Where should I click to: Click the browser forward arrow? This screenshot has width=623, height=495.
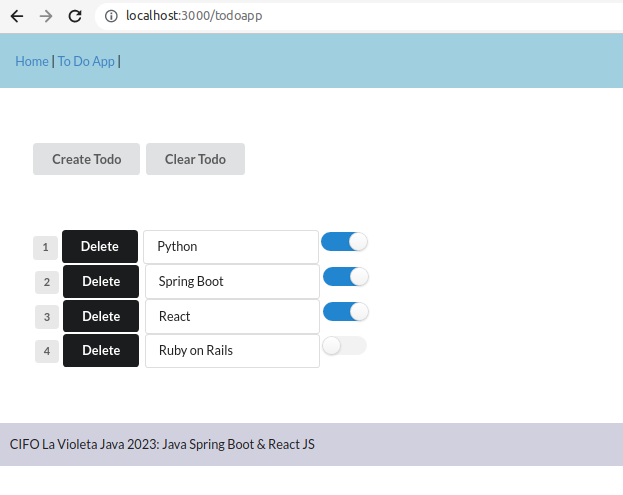click(46, 16)
